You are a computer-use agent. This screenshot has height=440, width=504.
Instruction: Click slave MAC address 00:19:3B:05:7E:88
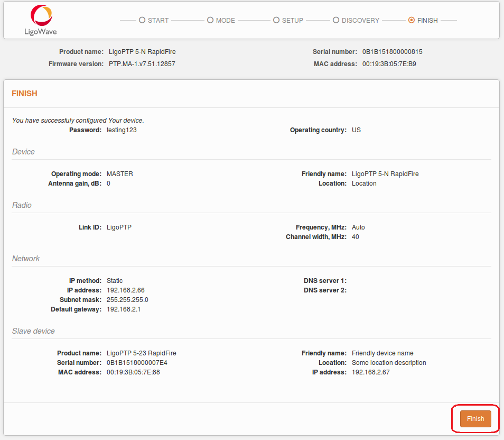(133, 372)
